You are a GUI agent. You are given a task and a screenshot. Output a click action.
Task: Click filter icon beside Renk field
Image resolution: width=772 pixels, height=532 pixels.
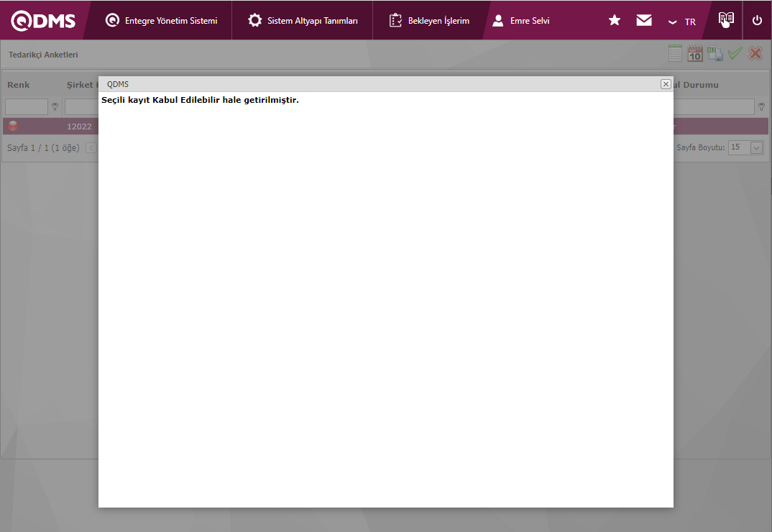(55, 106)
